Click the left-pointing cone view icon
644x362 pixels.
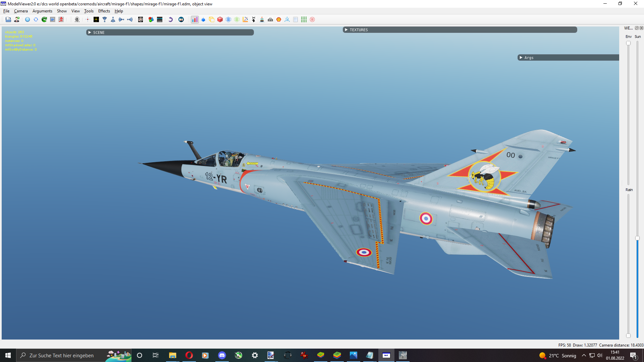130,19
